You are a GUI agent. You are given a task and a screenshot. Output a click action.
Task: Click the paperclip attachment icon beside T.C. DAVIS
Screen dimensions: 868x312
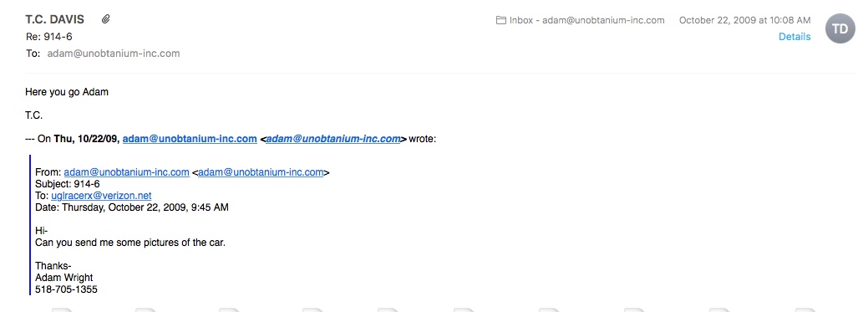(x=106, y=19)
